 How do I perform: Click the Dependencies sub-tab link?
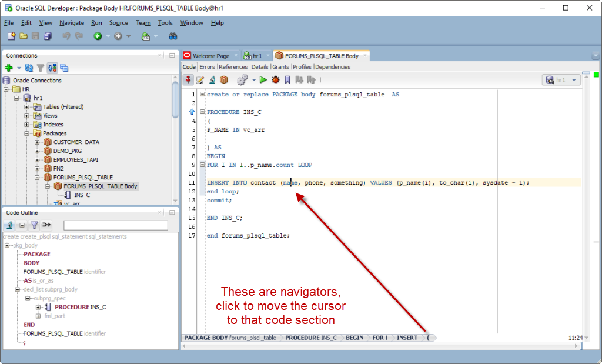(x=333, y=67)
